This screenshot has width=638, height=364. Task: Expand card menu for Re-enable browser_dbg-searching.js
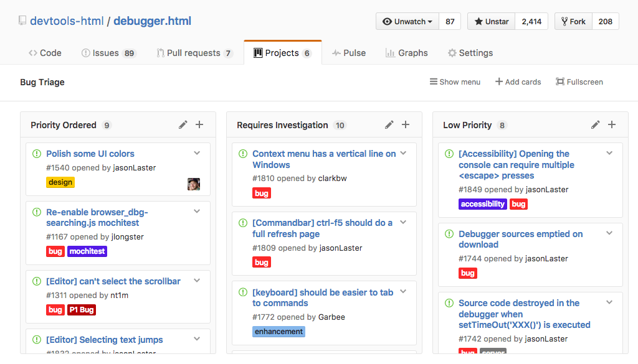(197, 212)
